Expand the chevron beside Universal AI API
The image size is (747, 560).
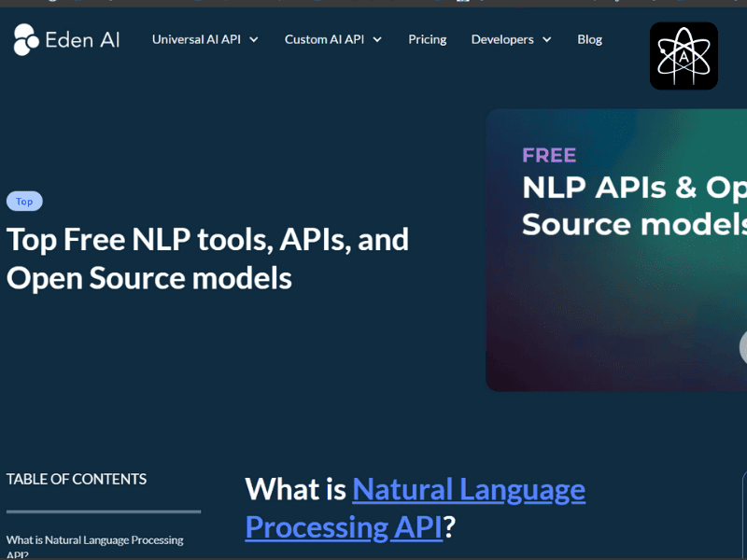tap(254, 39)
